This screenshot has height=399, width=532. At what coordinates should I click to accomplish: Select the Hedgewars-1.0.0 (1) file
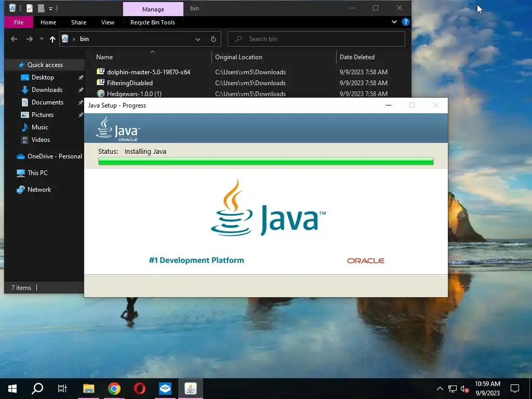[x=134, y=94]
